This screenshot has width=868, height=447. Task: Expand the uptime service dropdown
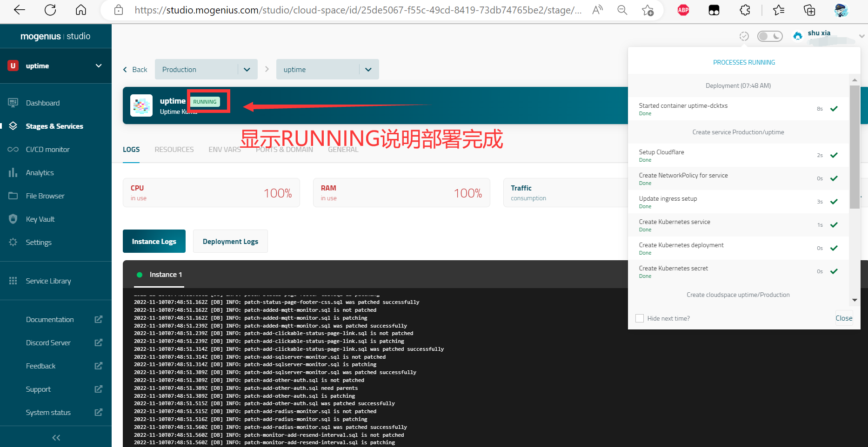tap(368, 69)
